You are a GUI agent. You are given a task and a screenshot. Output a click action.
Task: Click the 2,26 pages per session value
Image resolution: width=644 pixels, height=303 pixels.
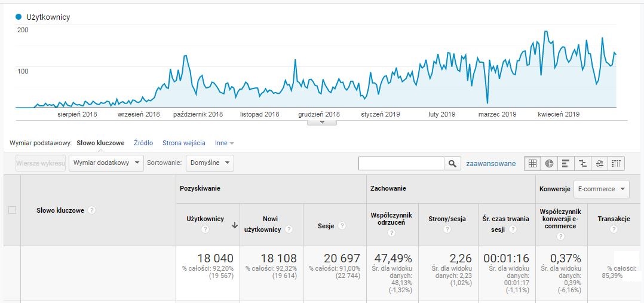coord(459,258)
